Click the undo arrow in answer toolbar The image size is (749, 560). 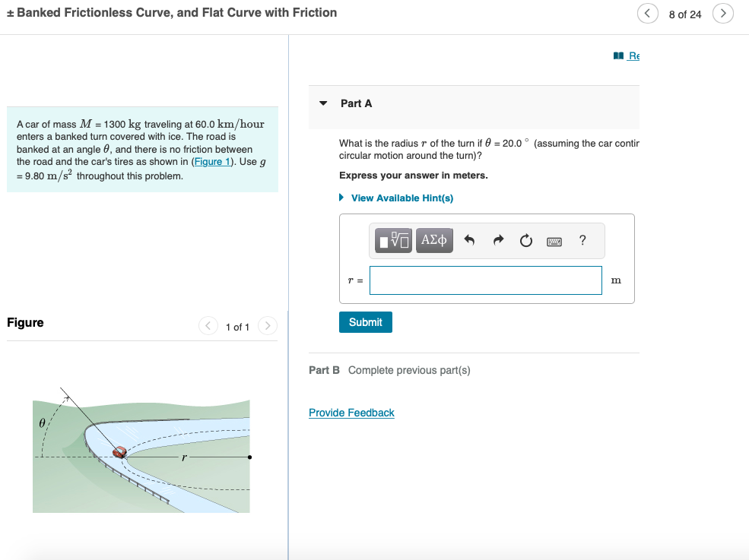(468, 240)
